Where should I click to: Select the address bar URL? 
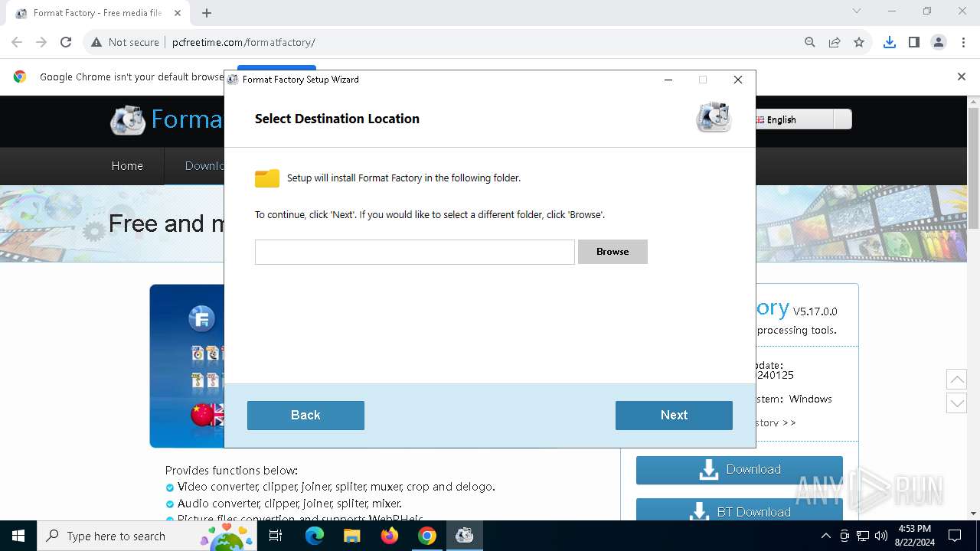coord(243,42)
